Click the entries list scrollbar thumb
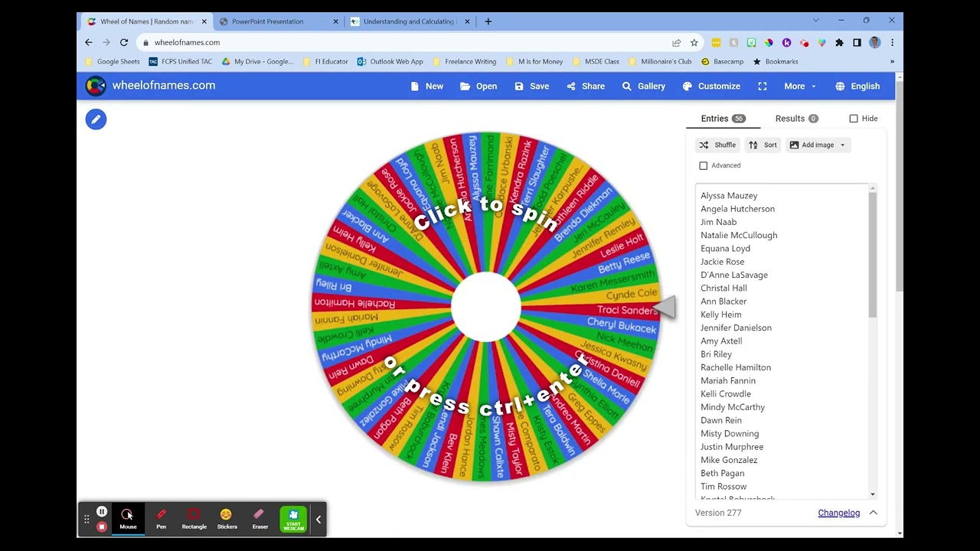 [873, 254]
